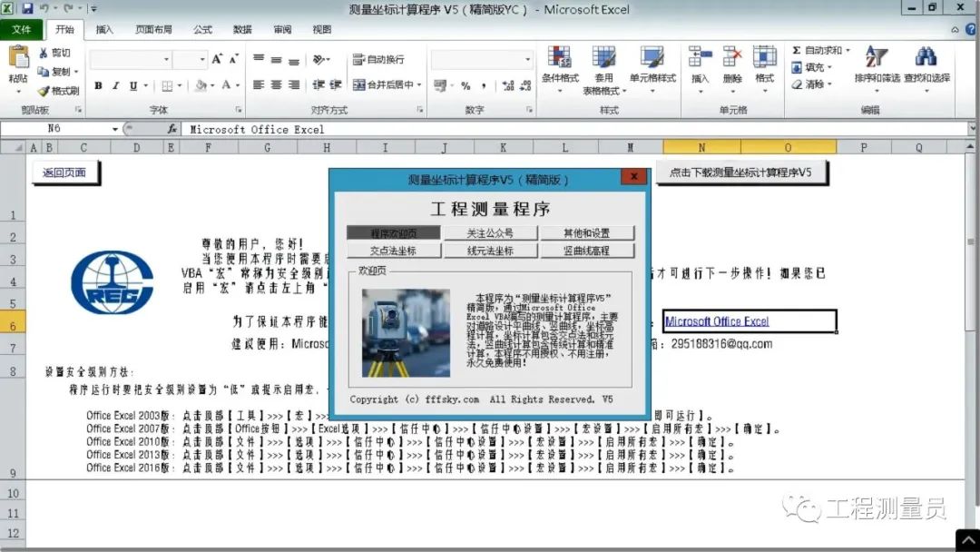
Task: Open the AutoSum dropdown arrow
Action: 848,50
